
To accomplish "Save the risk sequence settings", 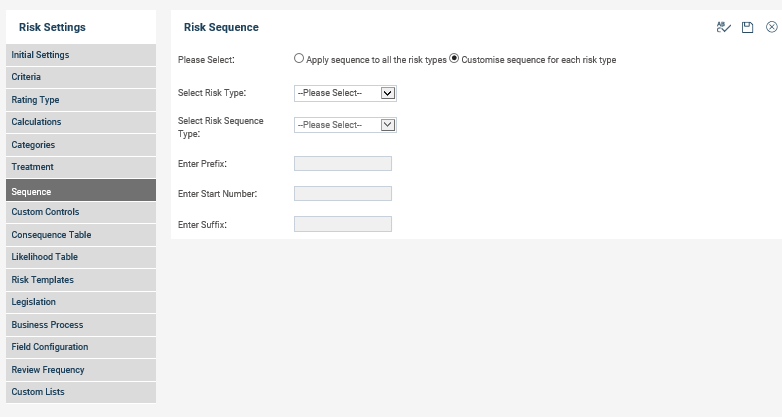I will [747, 27].
